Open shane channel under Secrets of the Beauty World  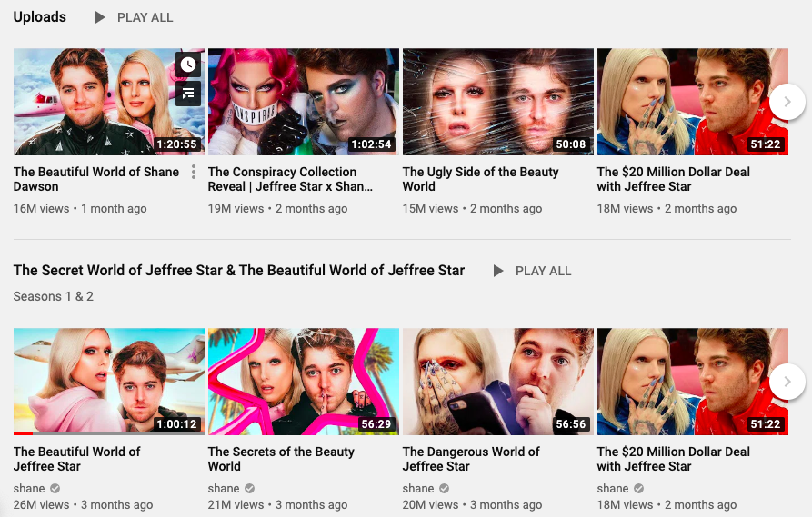[x=224, y=489]
